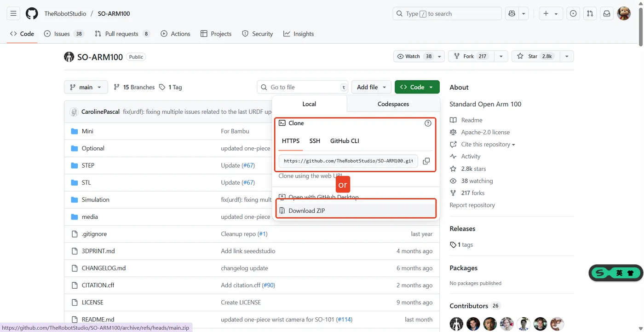This screenshot has height=332, width=644.
Task: Open the STEP folder
Action: pos(88,165)
